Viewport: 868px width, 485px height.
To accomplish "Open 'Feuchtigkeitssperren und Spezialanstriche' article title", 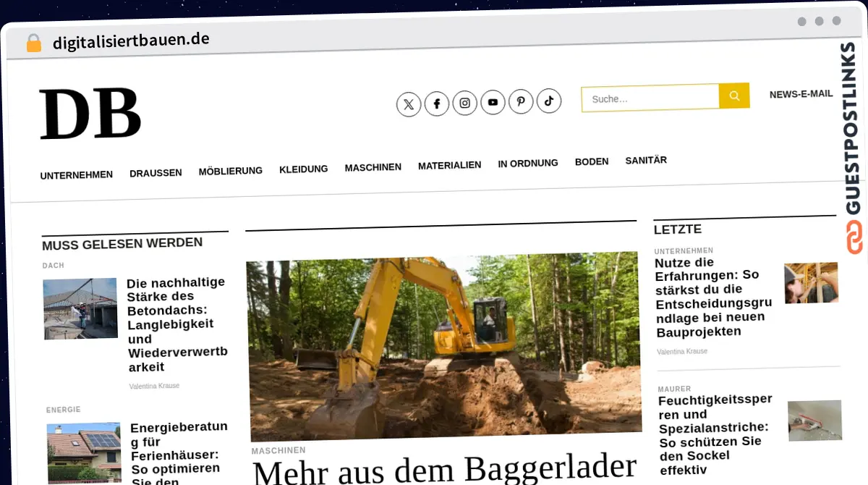I will [715, 434].
